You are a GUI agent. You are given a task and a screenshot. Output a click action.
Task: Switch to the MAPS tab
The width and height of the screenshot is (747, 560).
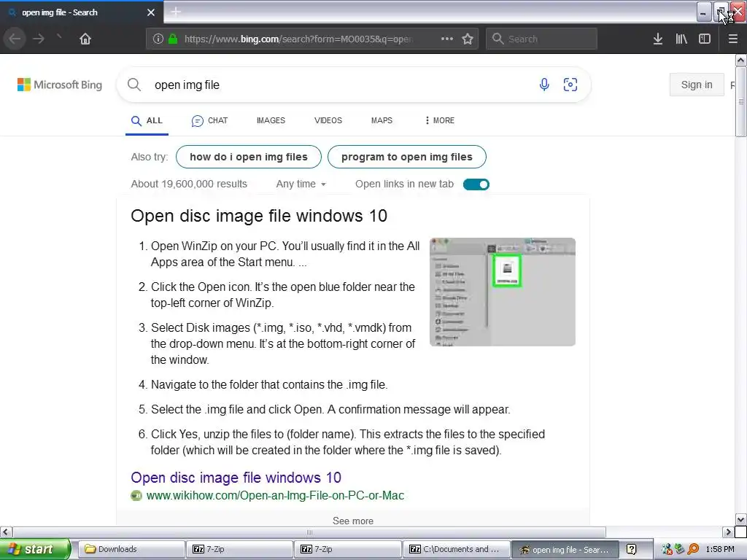pyautogui.click(x=382, y=120)
